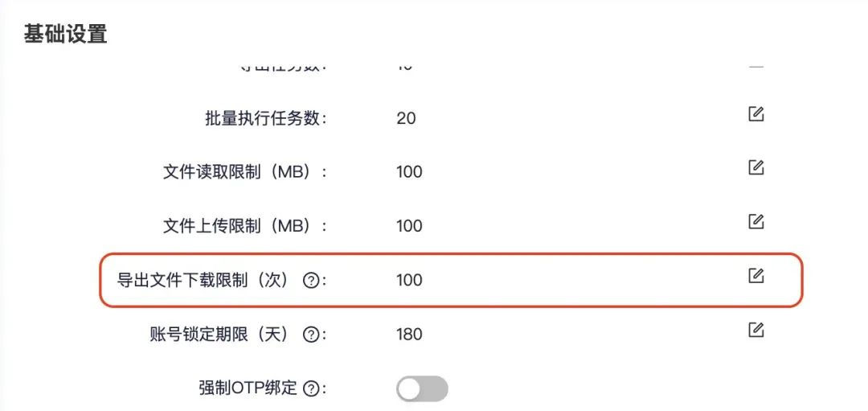The image size is (868, 411).
Task: Open editor for 文件上传限制 (MB)
Action: pyautogui.click(x=755, y=221)
